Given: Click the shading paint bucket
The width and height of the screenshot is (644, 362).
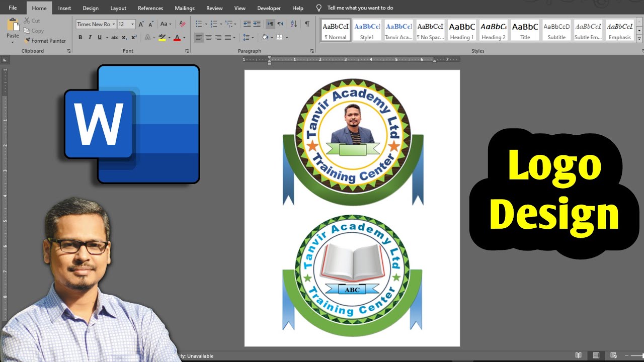Looking at the screenshot, I should (x=265, y=38).
